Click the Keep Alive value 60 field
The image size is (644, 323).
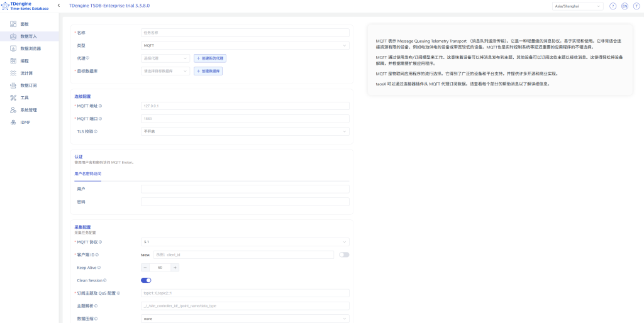click(x=160, y=268)
